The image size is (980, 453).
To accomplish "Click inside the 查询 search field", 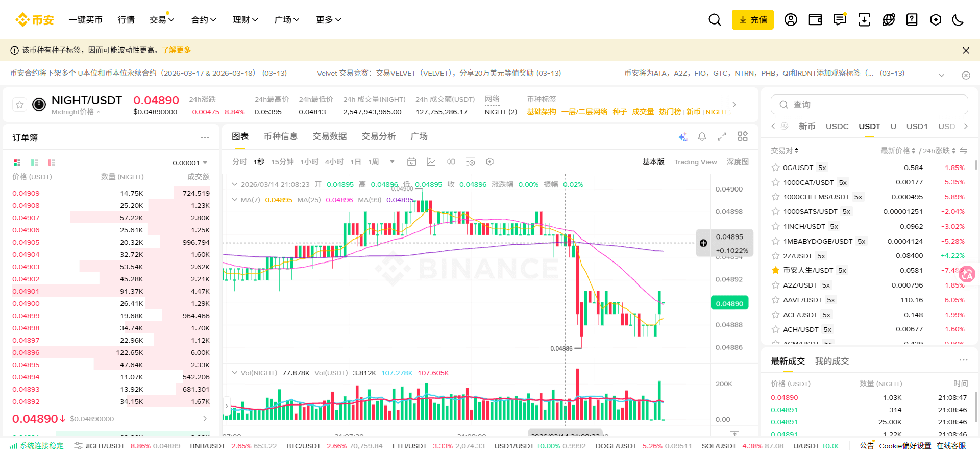I will pyautogui.click(x=869, y=105).
